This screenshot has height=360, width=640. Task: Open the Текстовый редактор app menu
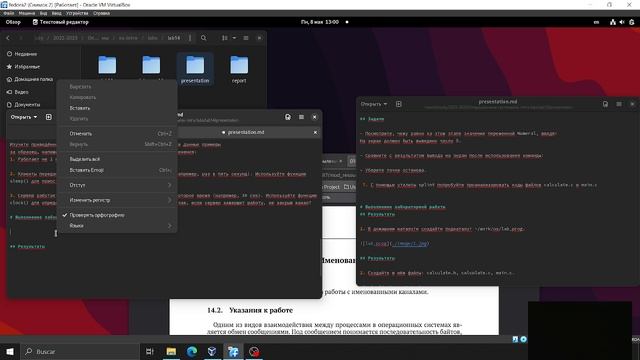[x=60, y=22]
